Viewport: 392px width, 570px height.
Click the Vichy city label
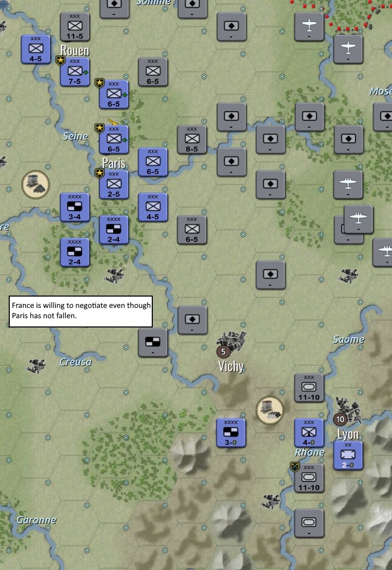pyautogui.click(x=231, y=367)
